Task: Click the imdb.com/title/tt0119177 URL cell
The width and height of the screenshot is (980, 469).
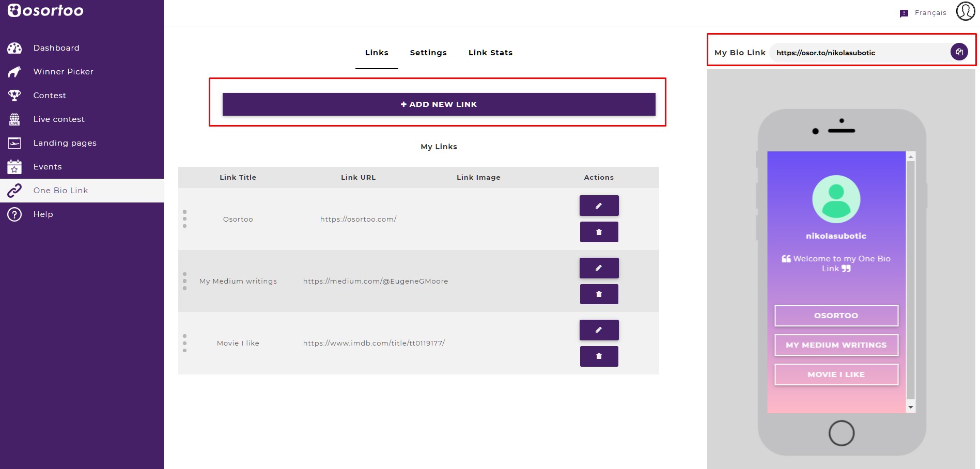Action: (x=374, y=343)
